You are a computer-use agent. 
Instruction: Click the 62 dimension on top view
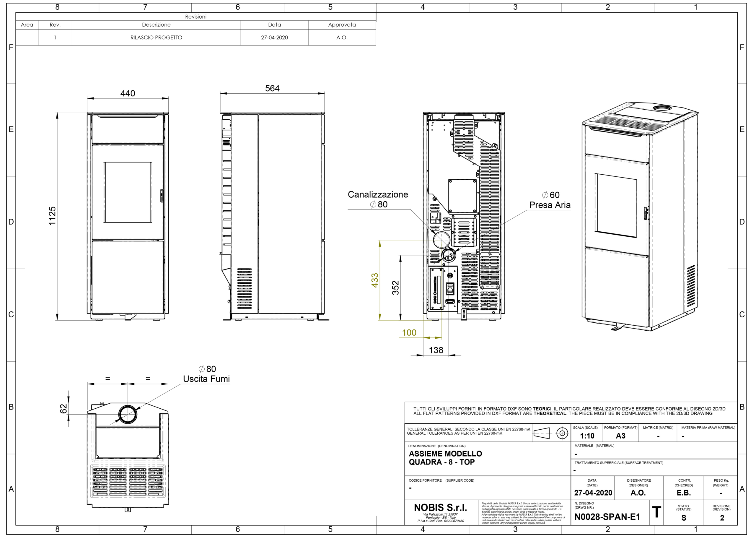[x=63, y=408]
